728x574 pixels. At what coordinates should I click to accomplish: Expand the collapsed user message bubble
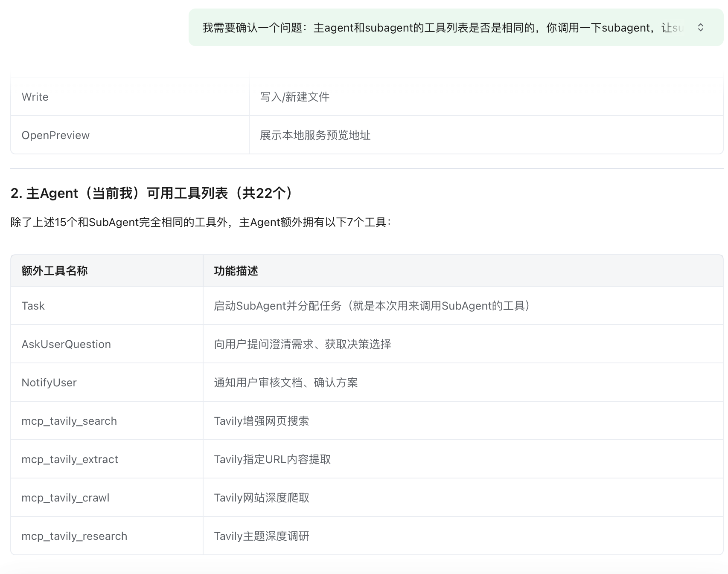(700, 28)
